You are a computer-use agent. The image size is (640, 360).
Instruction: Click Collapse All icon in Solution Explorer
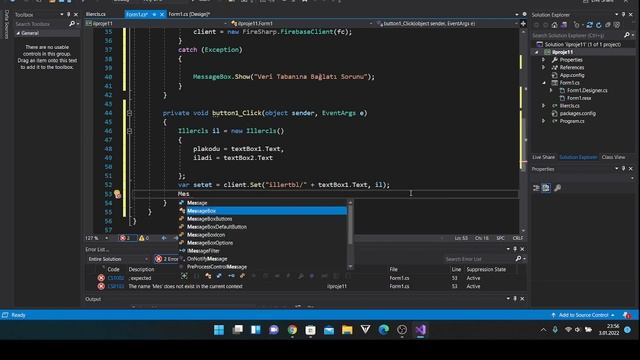point(608,25)
